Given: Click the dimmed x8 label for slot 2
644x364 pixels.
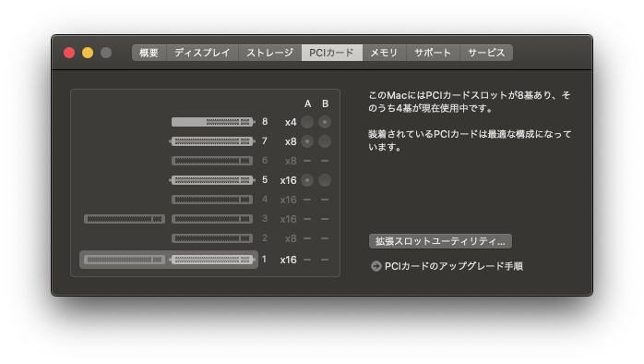Looking at the screenshot, I should (x=291, y=238).
